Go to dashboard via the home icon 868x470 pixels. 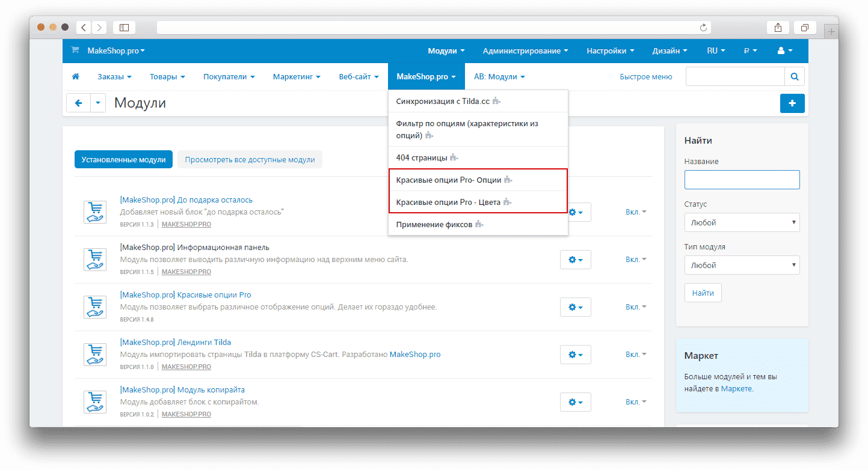76,77
